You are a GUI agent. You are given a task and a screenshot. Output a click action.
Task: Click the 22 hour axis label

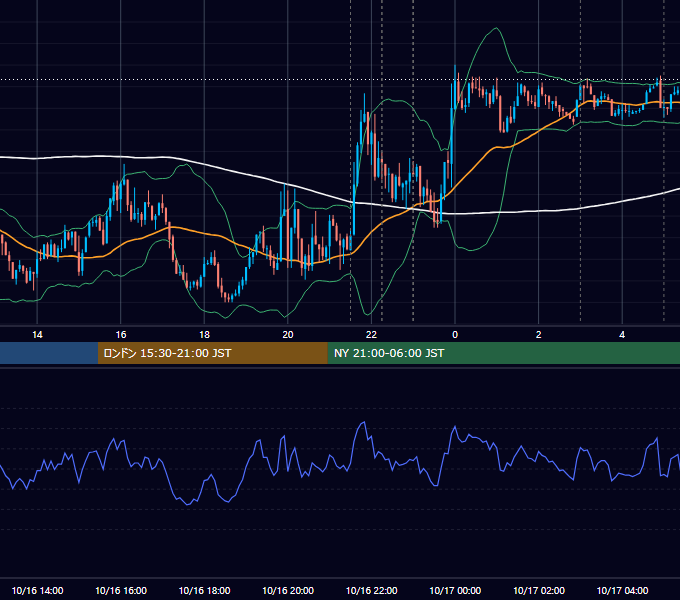[x=371, y=335]
